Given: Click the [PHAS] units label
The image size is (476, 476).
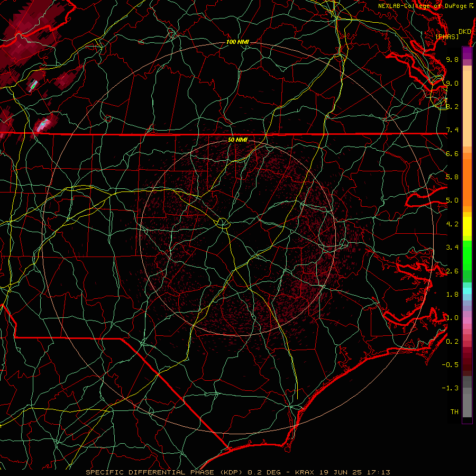Looking at the screenshot, I should coord(447,36).
